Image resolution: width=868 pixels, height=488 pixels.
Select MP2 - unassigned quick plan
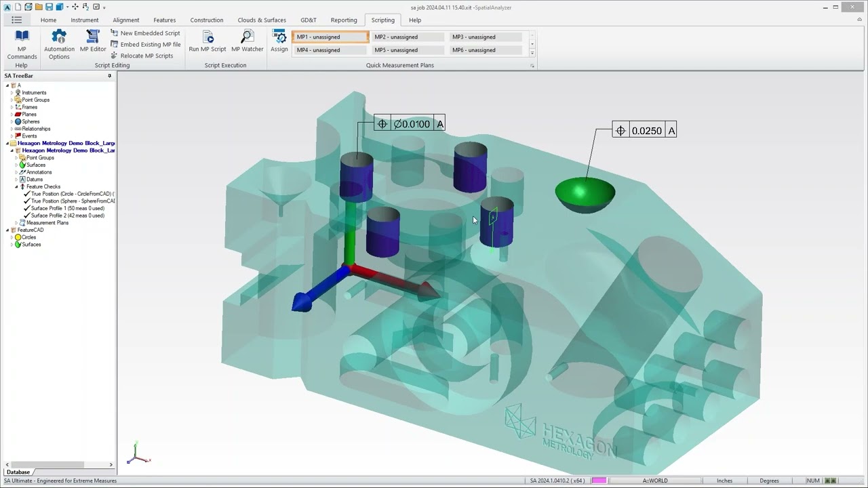pyautogui.click(x=408, y=37)
